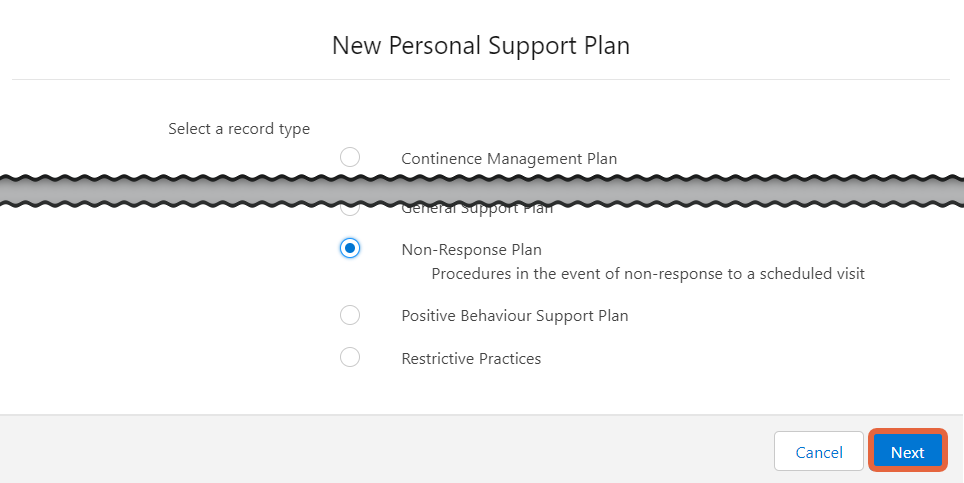The width and height of the screenshot is (964, 483).
Task: Click the blue Next button
Action: pyautogui.click(x=907, y=452)
